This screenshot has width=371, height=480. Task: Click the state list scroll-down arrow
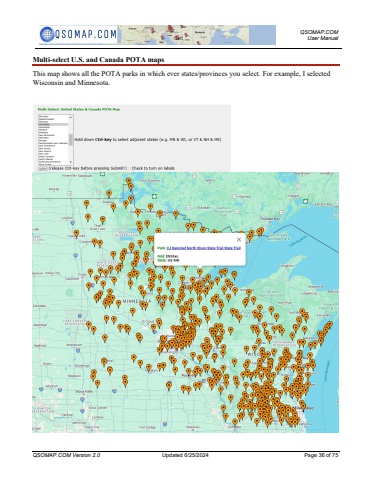point(71,162)
